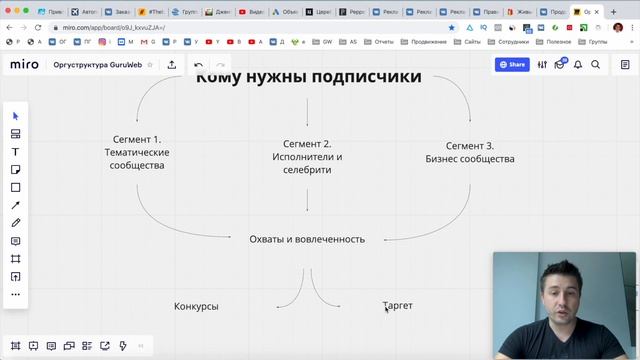640x360 pixels.
Task: Open the Upload tool
Action: coord(16,277)
